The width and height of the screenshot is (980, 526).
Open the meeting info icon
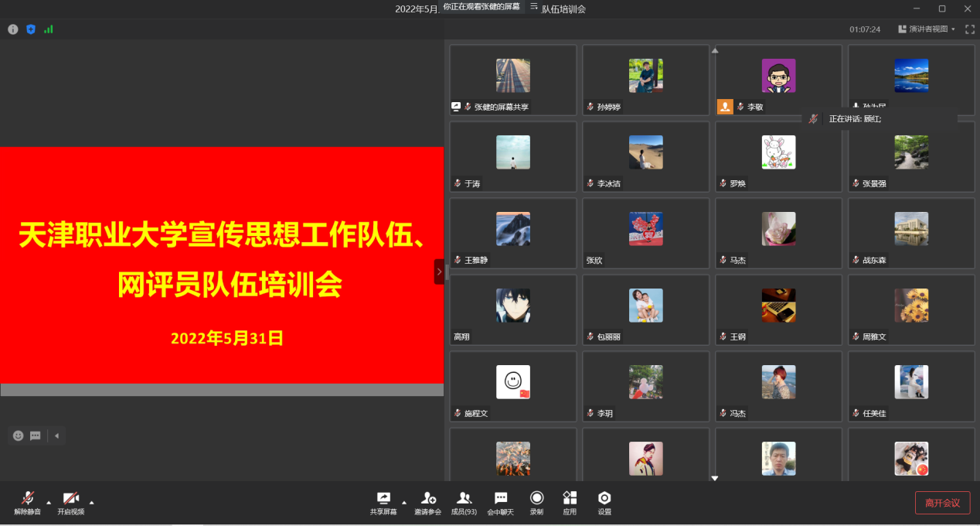[13, 29]
